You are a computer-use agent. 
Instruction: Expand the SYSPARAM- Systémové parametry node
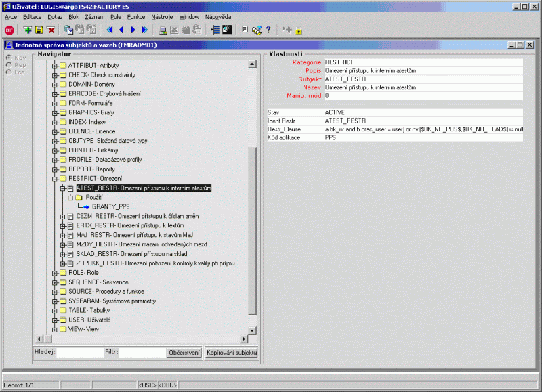(x=55, y=301)
